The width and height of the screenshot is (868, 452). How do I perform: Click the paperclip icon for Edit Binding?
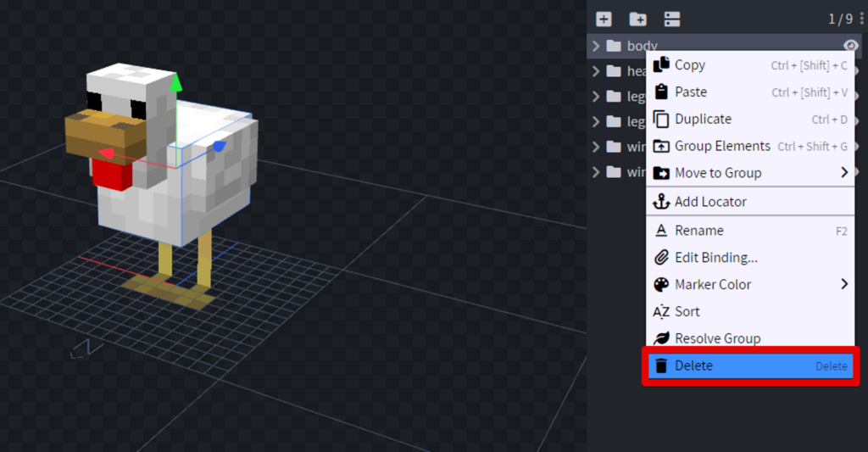tap(661, 258)
